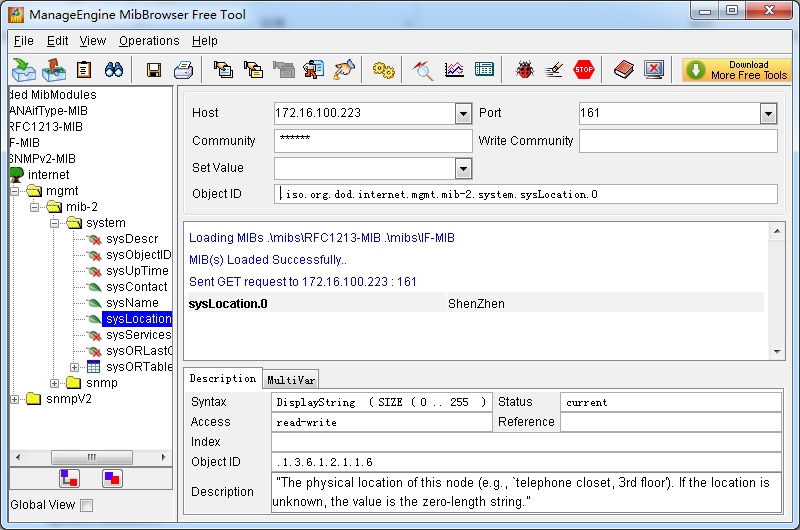Open the SNMP table icon
Image resolution: width=800 pixels, height=530 pixels.
point(484,69)
